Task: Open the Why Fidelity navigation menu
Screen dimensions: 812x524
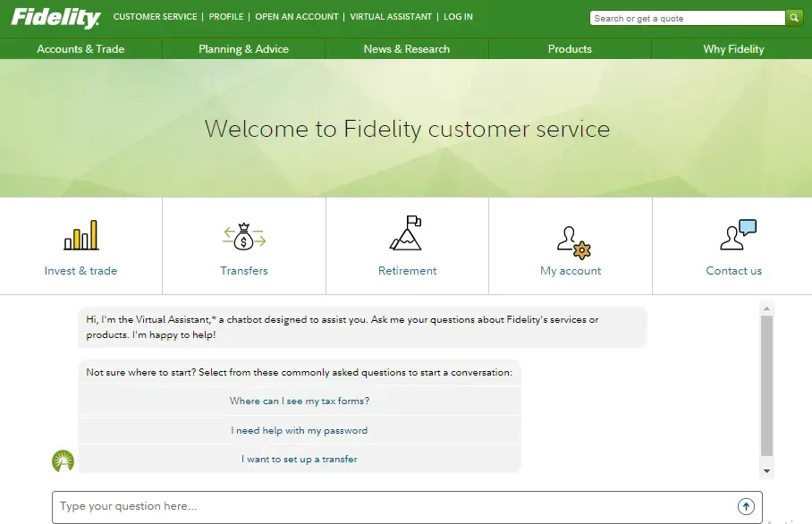Action: [733, 49]
